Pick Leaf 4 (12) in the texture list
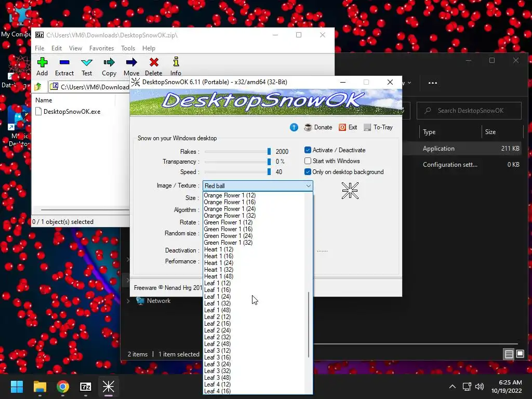This screenshot has width=532, height=399. 217,384
